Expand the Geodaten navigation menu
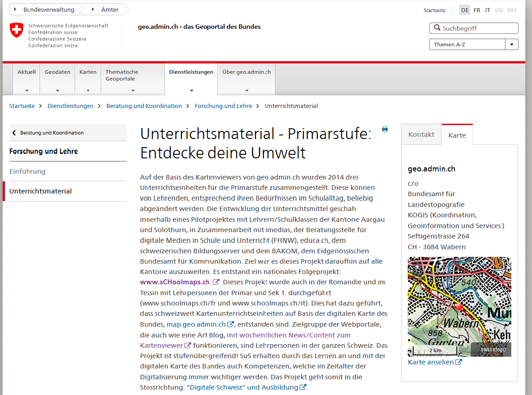This screenshot has height=395, width=532. click(58, 80)
